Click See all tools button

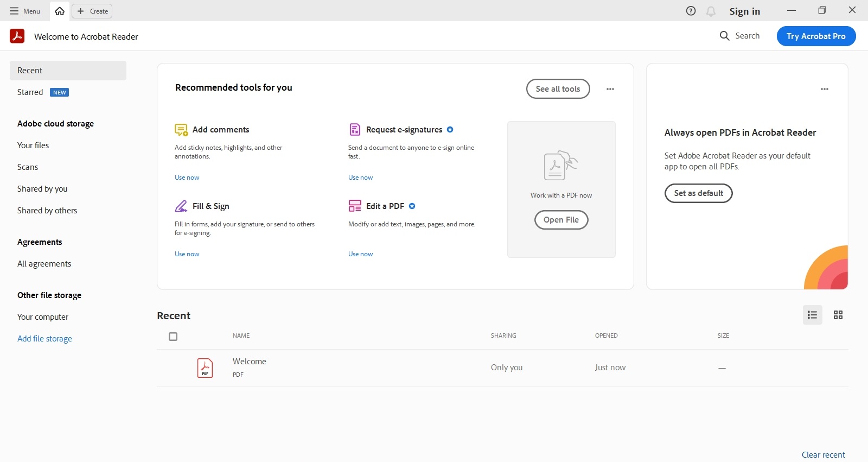(558, 89)
